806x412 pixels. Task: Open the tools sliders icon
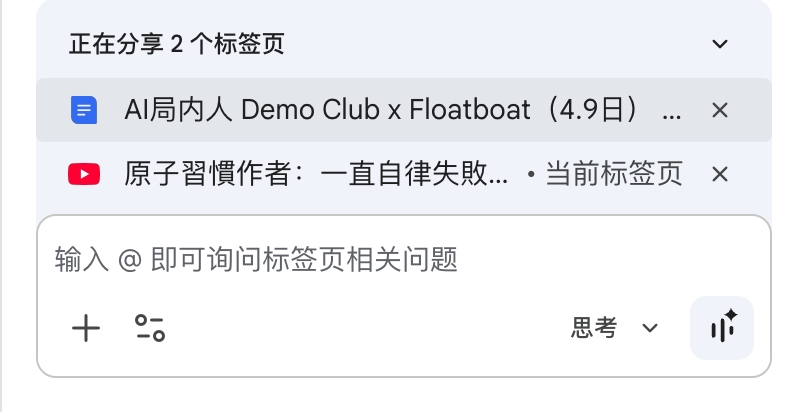tap(149, 328)
